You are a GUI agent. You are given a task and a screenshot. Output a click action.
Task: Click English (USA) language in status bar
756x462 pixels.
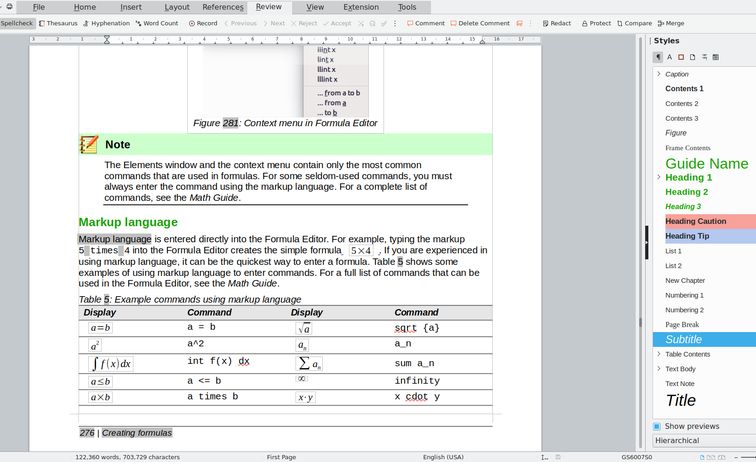(443, 456)
